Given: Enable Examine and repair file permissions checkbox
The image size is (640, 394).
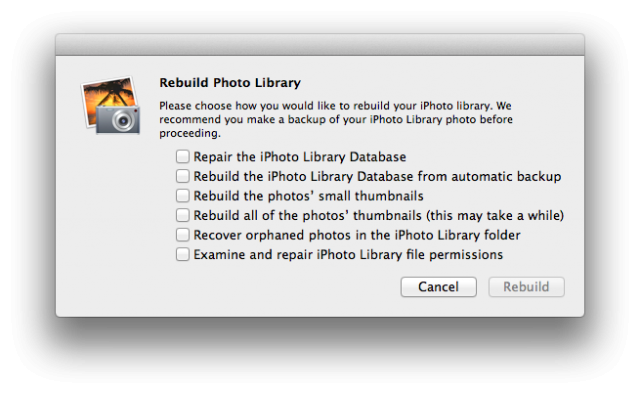Looking at the screenshot, I should [182, 254].
